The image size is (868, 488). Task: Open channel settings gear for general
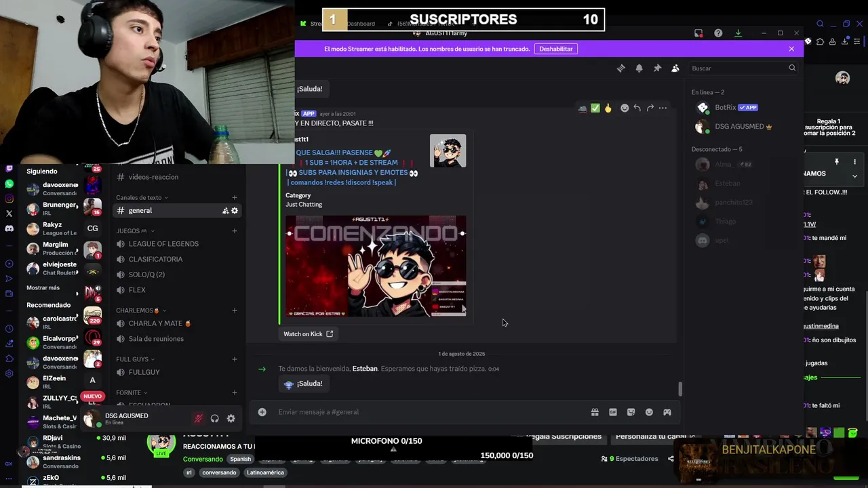[235, 211]
